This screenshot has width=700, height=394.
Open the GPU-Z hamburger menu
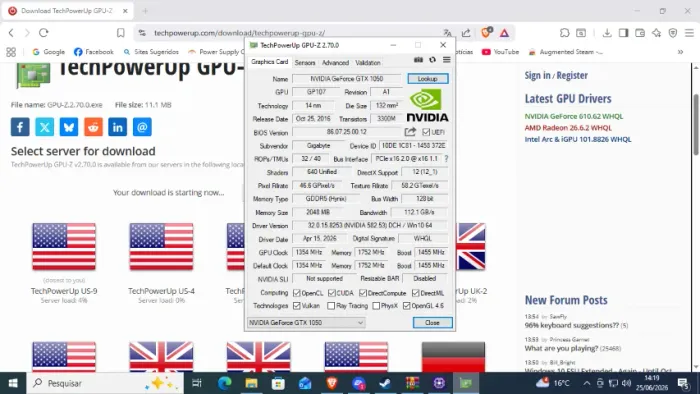coord(446,60)
